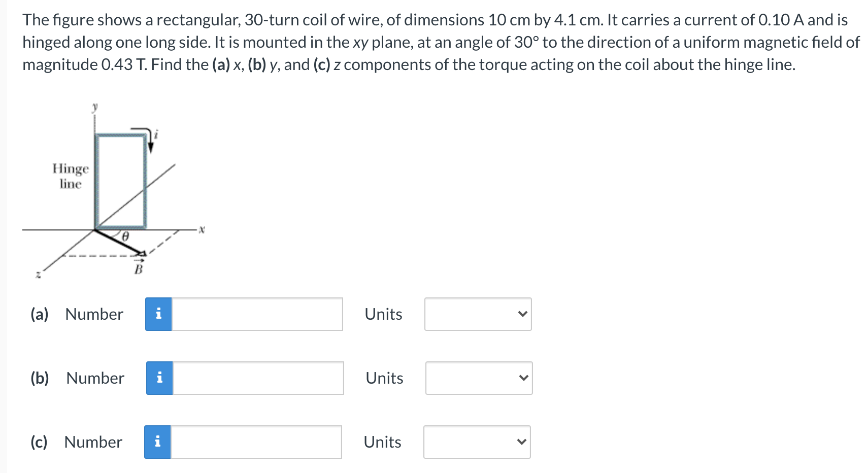Screen dimensions: 868x473
Task: Click the x axis label in figure
Action: point(202,230)
